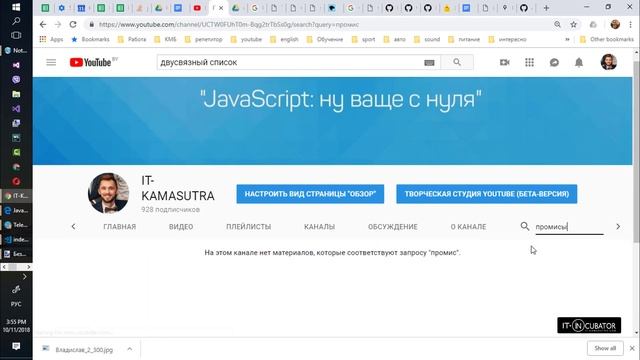Image resolution: width=640 pixels, height=360 pixels.
Task: Open the Java... taskbar item
Action: 16,210
